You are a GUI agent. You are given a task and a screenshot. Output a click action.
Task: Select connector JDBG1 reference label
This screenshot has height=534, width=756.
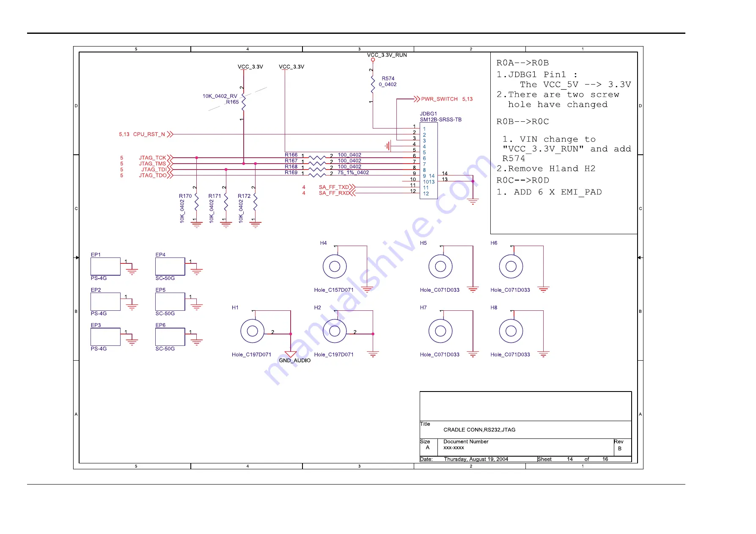(428, 114)
